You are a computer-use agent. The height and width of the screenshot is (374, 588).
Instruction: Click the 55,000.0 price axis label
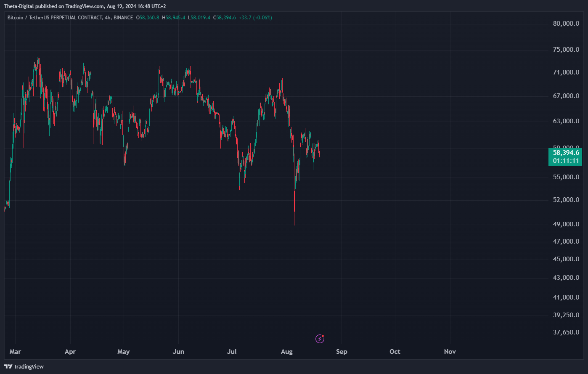pyautogui.click(x=566, y=177)
